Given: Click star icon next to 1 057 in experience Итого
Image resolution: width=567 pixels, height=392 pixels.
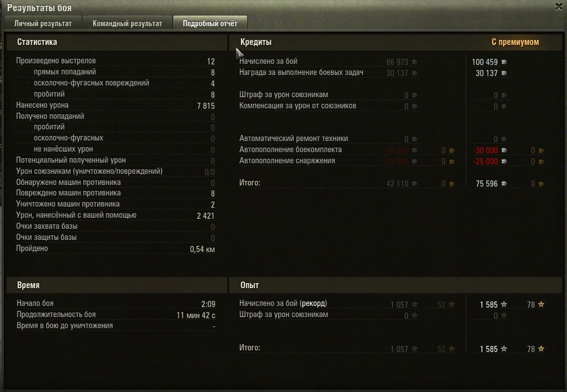Looking at the screenshot, I should pyautogui.click(x=415, y=349).
